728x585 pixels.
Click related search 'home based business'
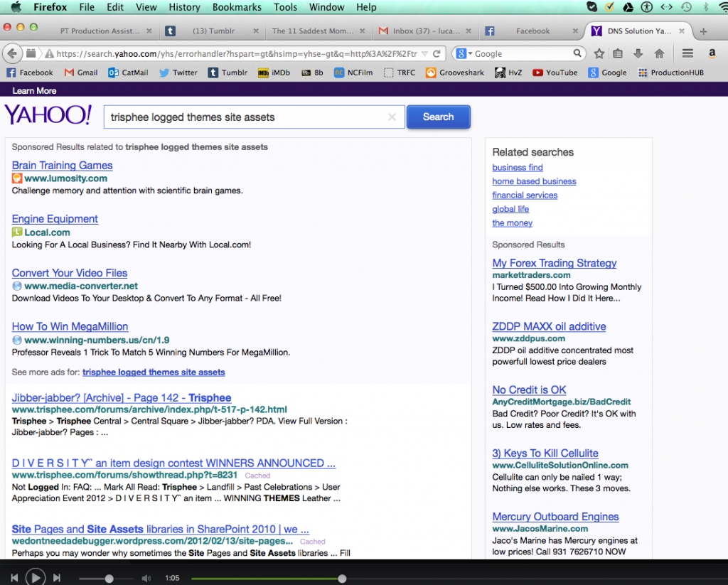click(x=534, y=181)
